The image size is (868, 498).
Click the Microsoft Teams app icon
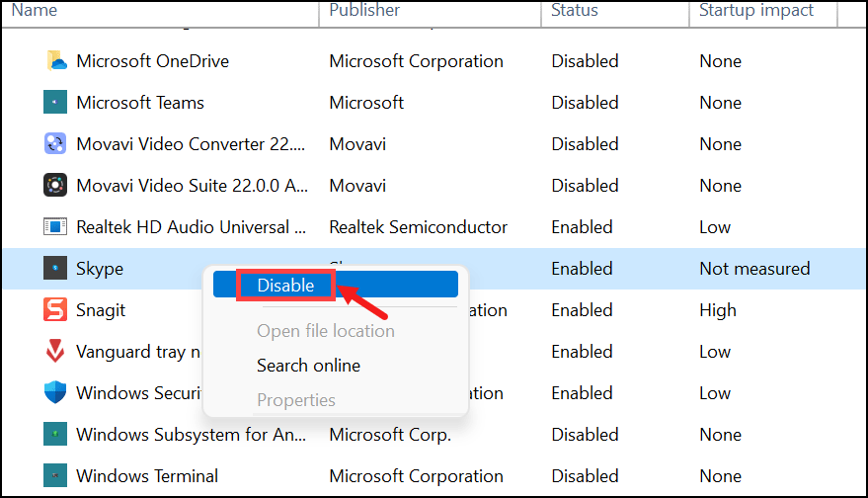coord(55,103)
